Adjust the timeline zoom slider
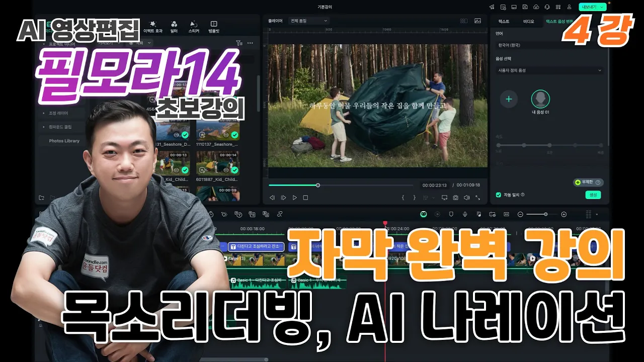This screenshot has height=362, width=644. pos(542,214)
